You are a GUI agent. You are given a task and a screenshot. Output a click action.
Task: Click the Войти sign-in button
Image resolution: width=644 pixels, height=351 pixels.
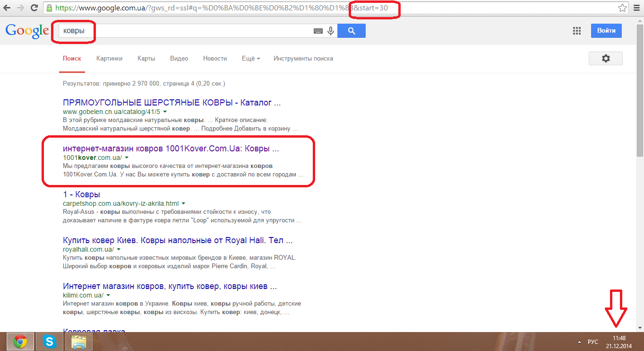(606, 31)
